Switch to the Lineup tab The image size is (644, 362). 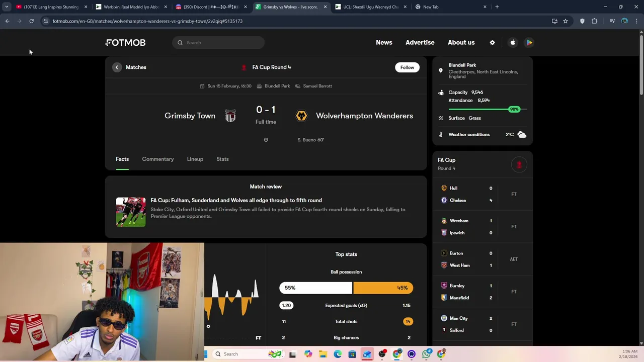click(x=195, y=159)
